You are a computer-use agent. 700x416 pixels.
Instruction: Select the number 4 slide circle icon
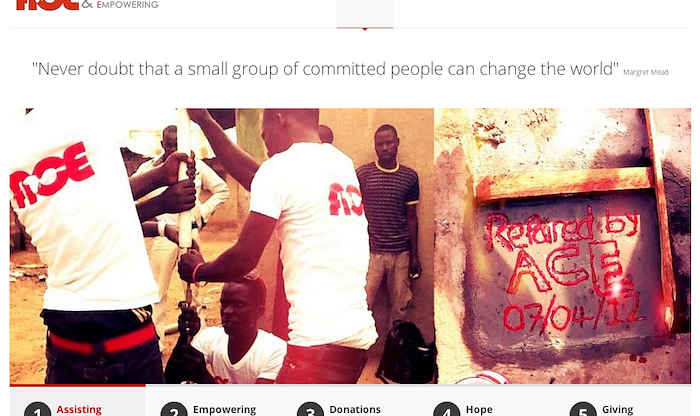click(x=447, y=410)
